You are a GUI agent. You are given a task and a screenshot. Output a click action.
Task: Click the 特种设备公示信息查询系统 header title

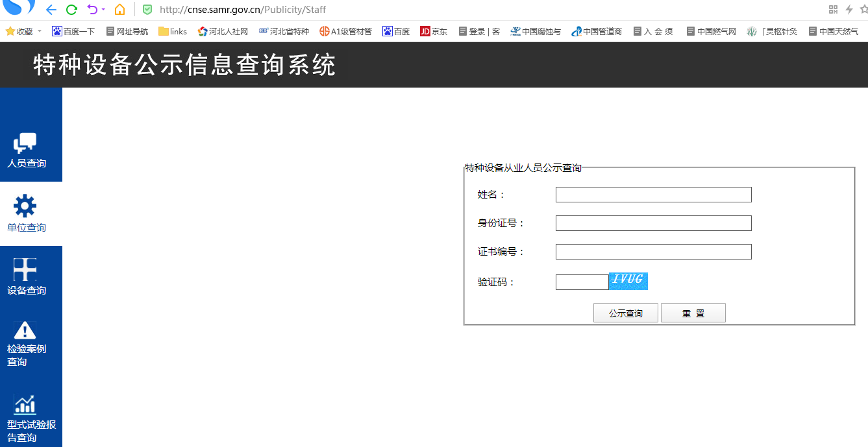[x=184, y=65]
